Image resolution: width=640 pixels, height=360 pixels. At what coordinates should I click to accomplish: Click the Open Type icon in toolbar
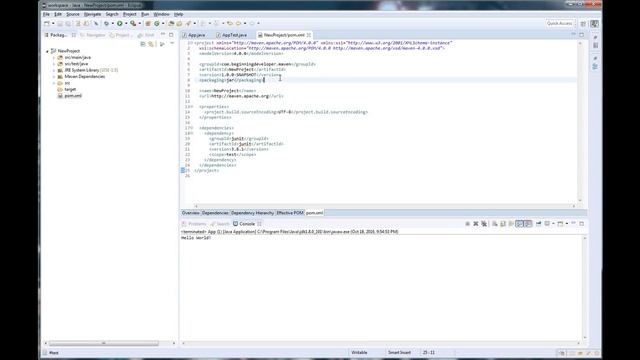(171, 24)
